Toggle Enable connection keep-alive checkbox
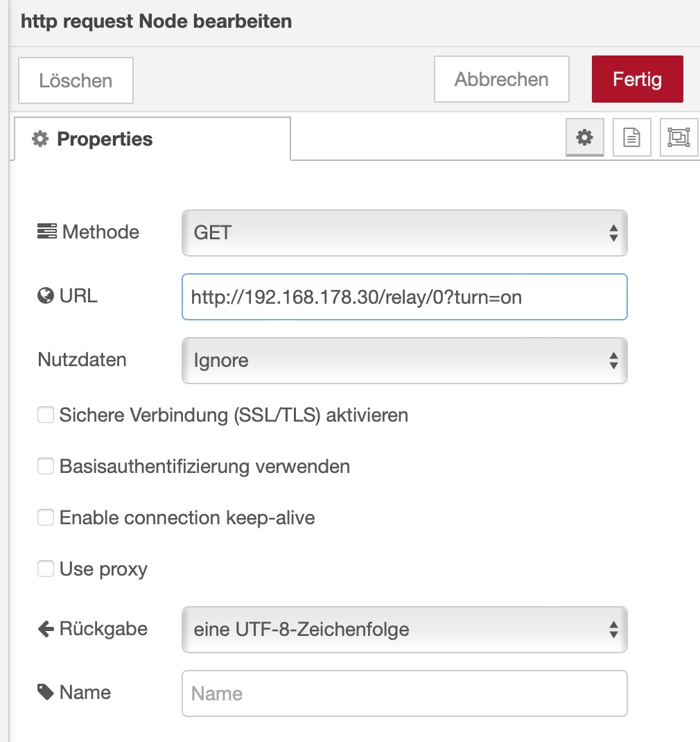 click(46, 518)
